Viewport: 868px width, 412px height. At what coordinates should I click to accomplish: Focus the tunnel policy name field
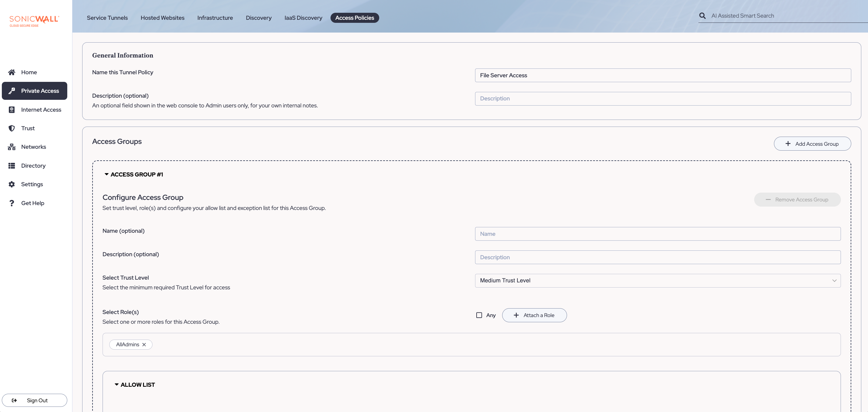tap(663, 75)
